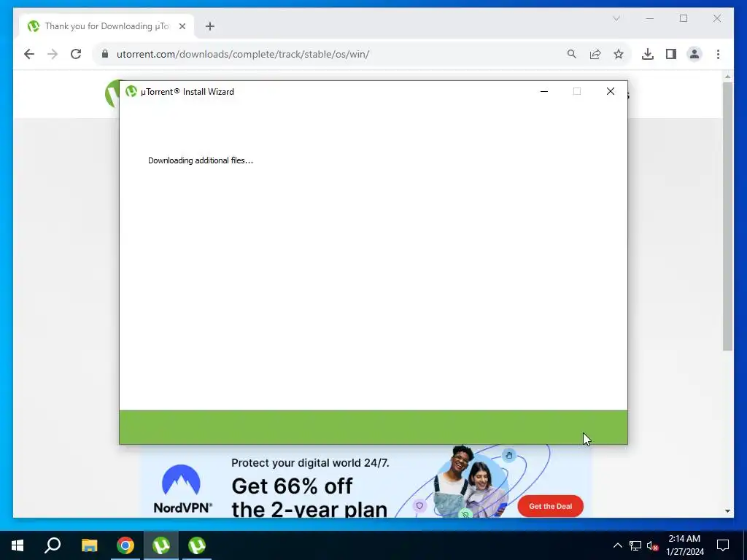
Task: Click the address bar URL
Action: (242, 54)
